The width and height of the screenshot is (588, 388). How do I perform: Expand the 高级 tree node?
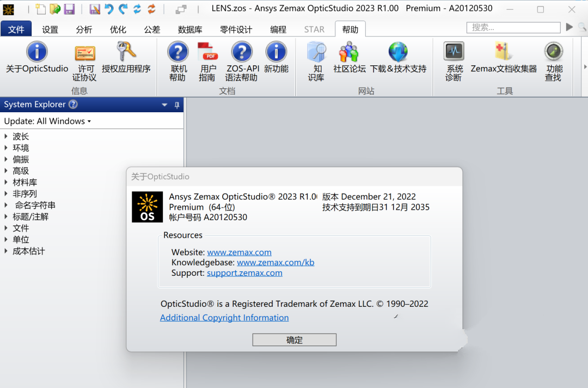(x=6, y=171)
